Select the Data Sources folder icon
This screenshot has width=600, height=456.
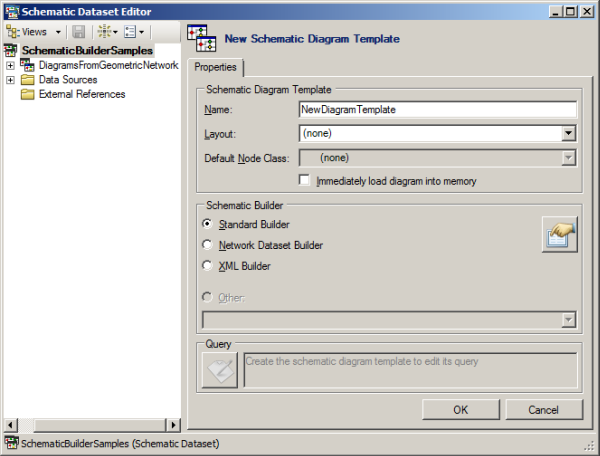27,80
